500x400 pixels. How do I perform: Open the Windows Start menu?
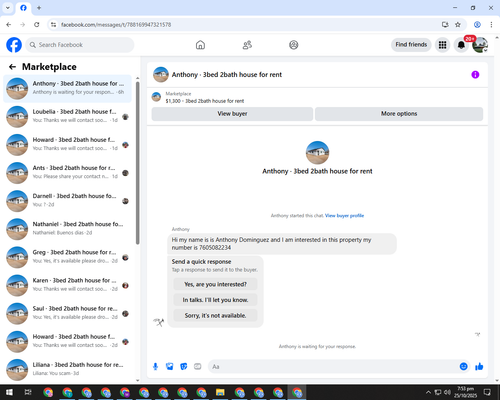[x=9, y=392]
